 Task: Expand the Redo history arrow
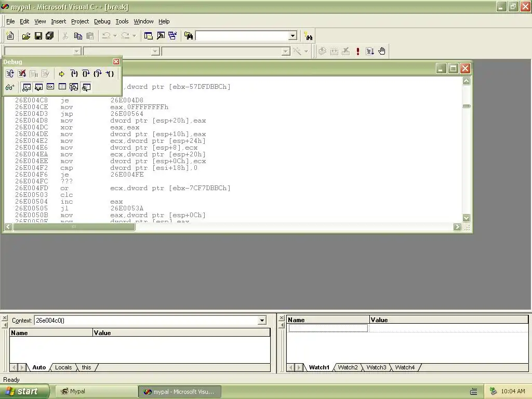coord(135,36)
